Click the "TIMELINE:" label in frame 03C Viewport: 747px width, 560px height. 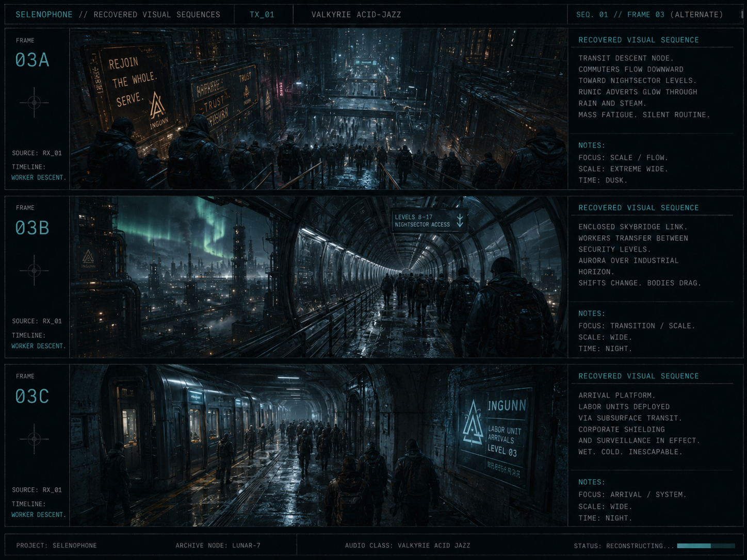[x=29, y=504]
